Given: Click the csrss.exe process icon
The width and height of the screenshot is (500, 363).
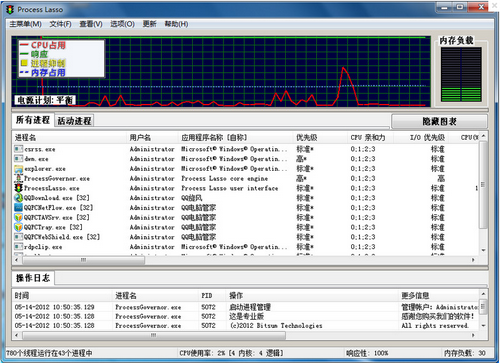Looking at the screenshot, I should pyautogui.click(x=18, y=149).
